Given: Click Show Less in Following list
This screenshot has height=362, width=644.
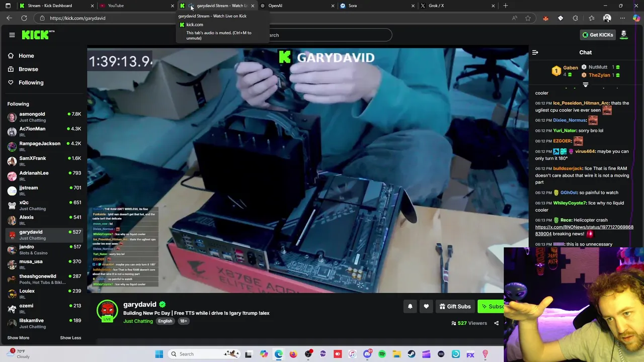Looking at the screenshot, I should 70,338.
